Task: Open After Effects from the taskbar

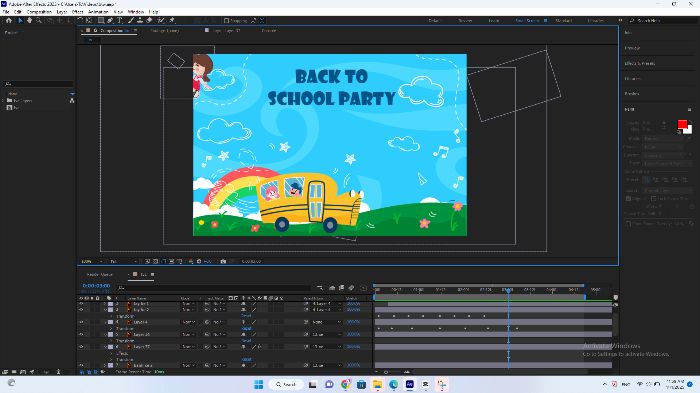Action: click(409, 384)
